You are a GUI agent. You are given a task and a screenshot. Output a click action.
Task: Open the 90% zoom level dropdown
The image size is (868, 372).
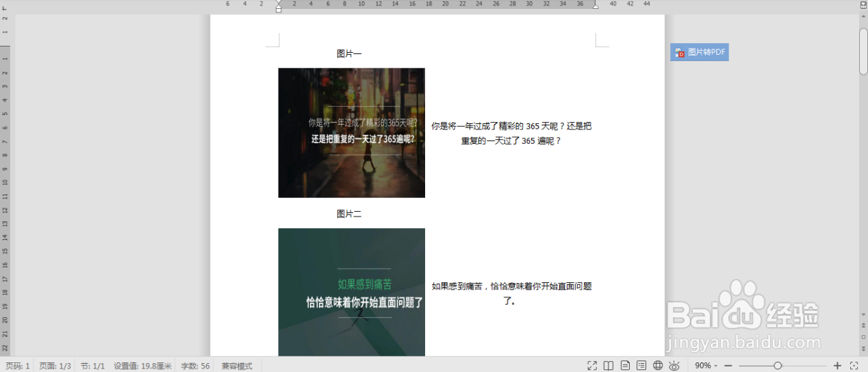coord(706,366)
